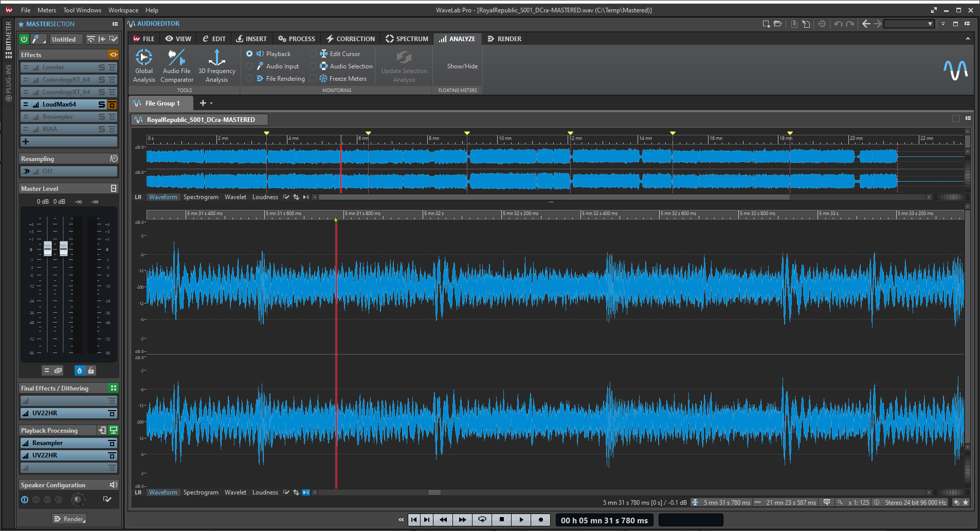Click the Record transport button

(x=541, y=520)
